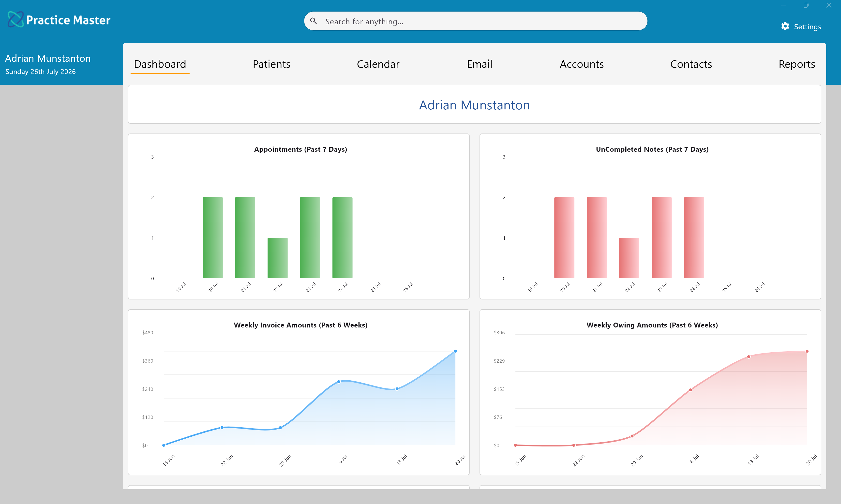
Task: Click the Adrian Munstanton dashboard heading
Action: point(474,105)
